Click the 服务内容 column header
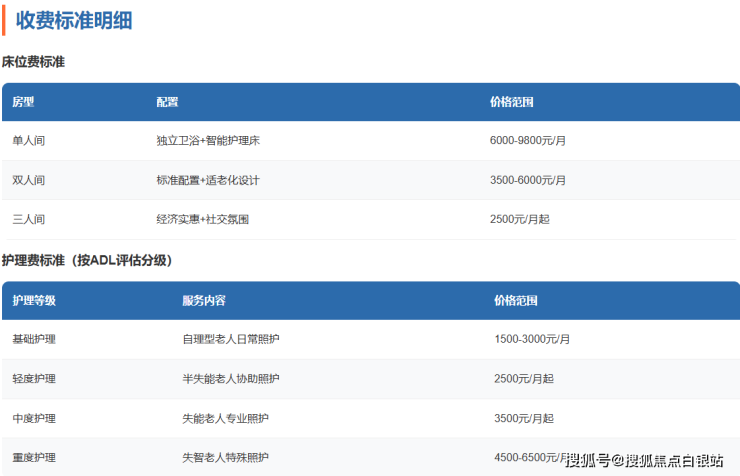 [x=203, y=300]
